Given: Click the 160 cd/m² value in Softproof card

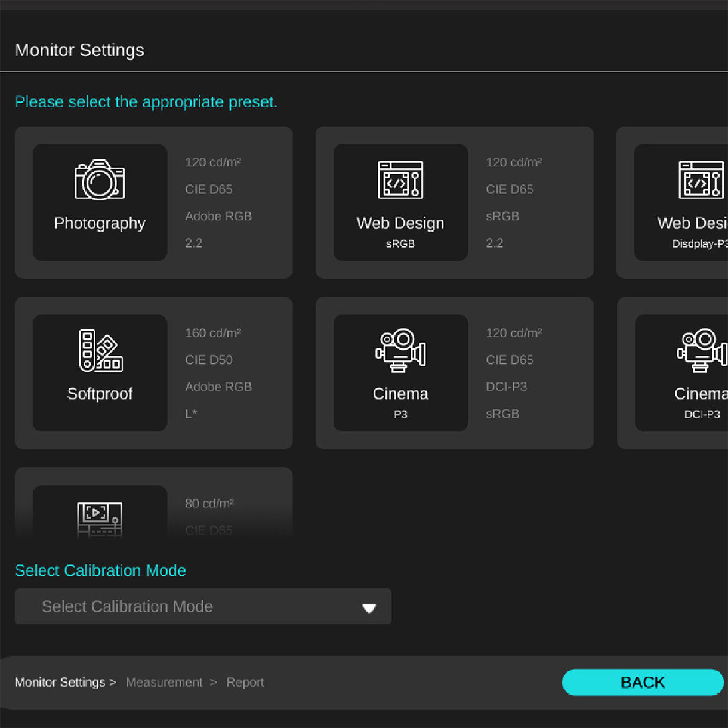Looking at the screenshot, I should 212,333.
